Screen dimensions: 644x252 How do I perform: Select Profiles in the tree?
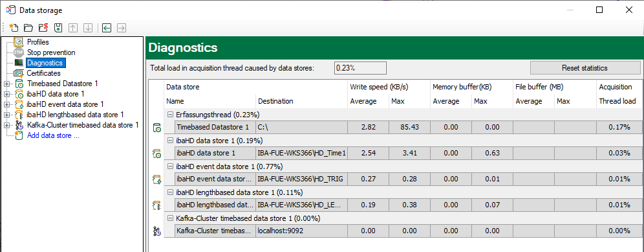click(x=38, y=42)
